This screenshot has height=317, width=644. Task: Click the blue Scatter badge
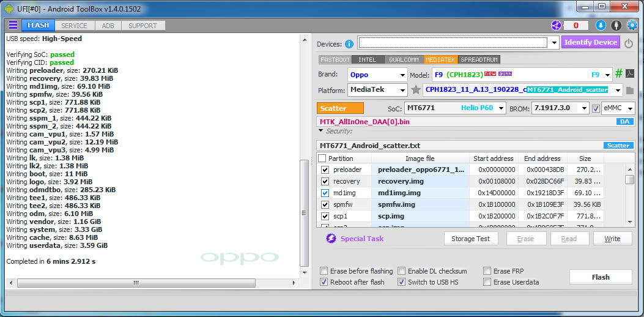618,146
